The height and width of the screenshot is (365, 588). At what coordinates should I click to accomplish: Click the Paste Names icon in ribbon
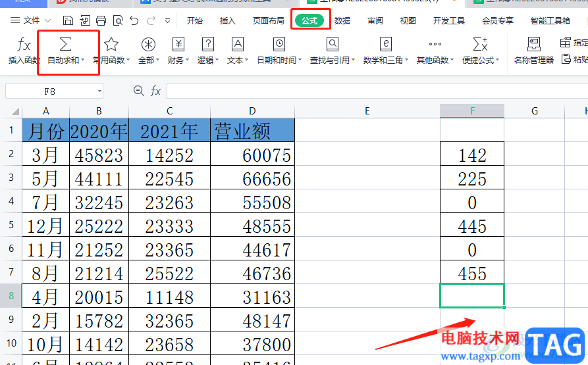tap(566, 59)
